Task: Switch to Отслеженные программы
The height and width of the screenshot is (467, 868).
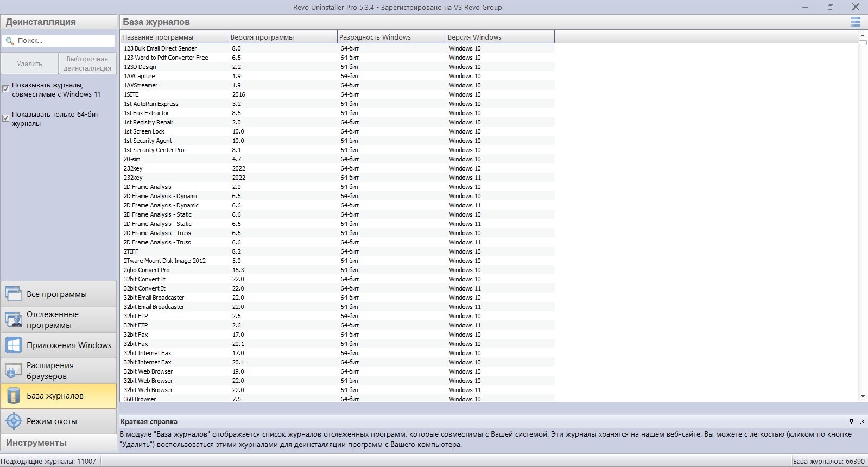Action: click(59, 320)
